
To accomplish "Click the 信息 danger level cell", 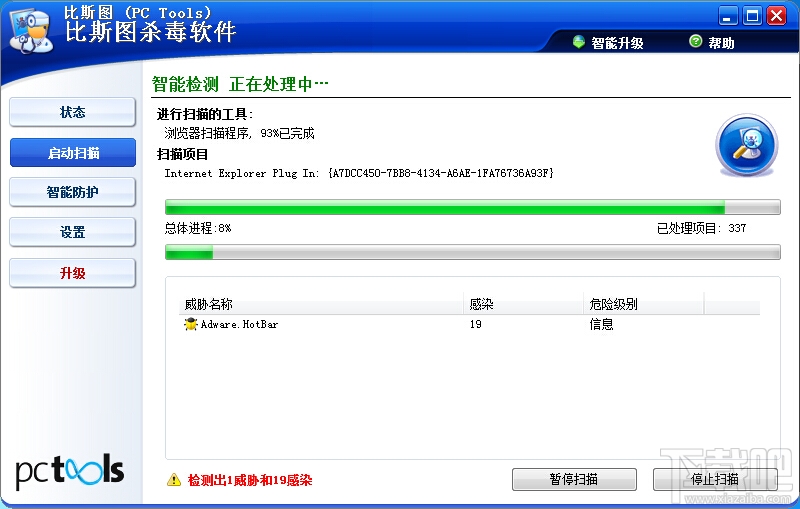I will tap(601, 324).
